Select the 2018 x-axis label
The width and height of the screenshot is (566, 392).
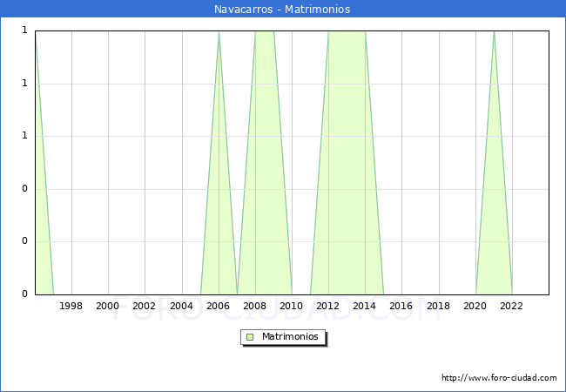(438, 306)
